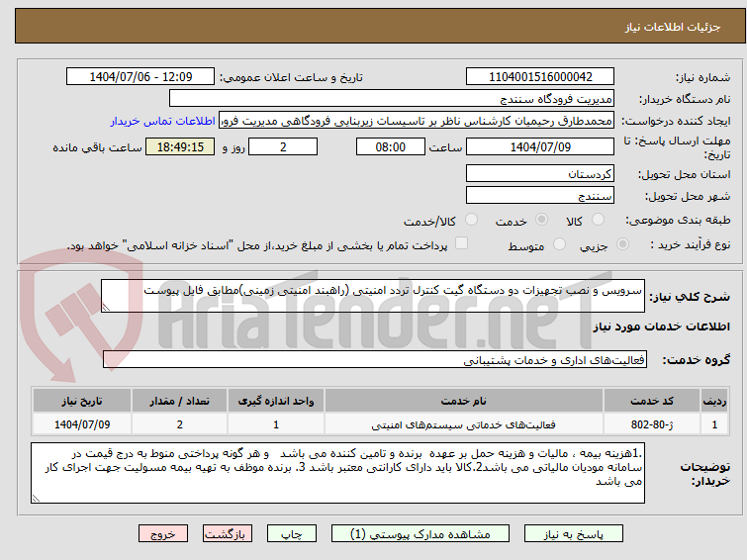747x560 pixels.
Task: Click the کد خدمت column header
Action: coord(651,401)
